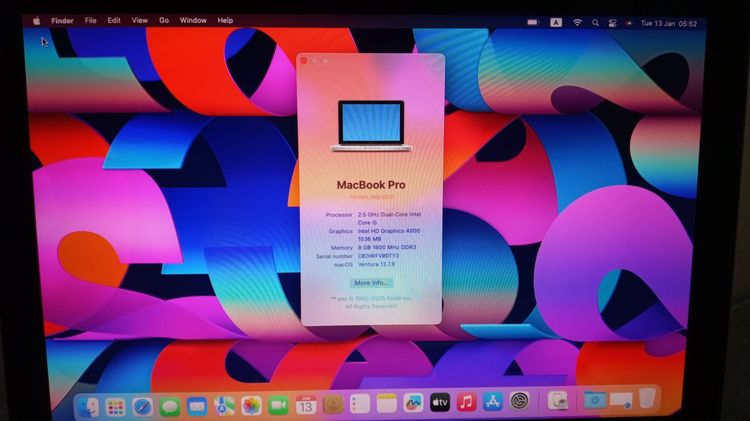Open the Go menu
This screenshot has height=421, width=750.
(x=164, y=20)
